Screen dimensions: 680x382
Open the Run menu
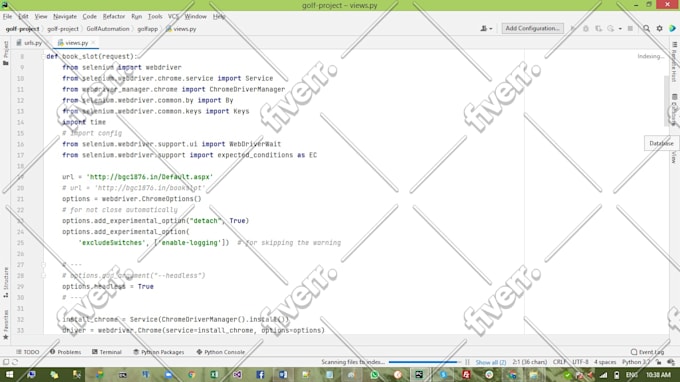pos(137,16)
